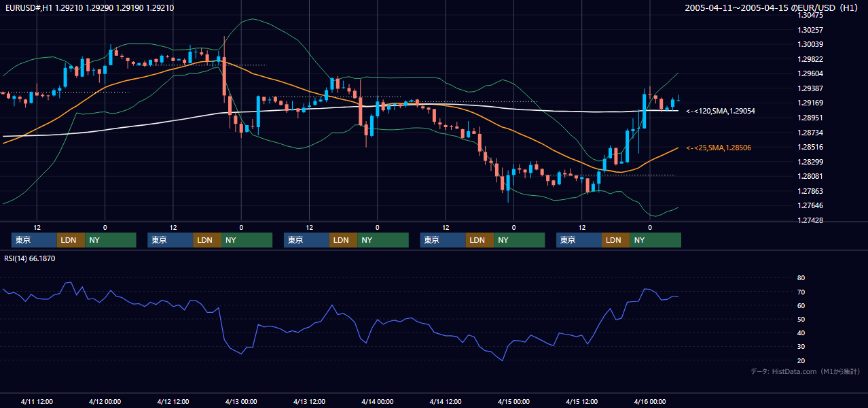The image size is (868, 408).
Task: Click the price axis value 1.27863
Action: click(x=810, y=191)
